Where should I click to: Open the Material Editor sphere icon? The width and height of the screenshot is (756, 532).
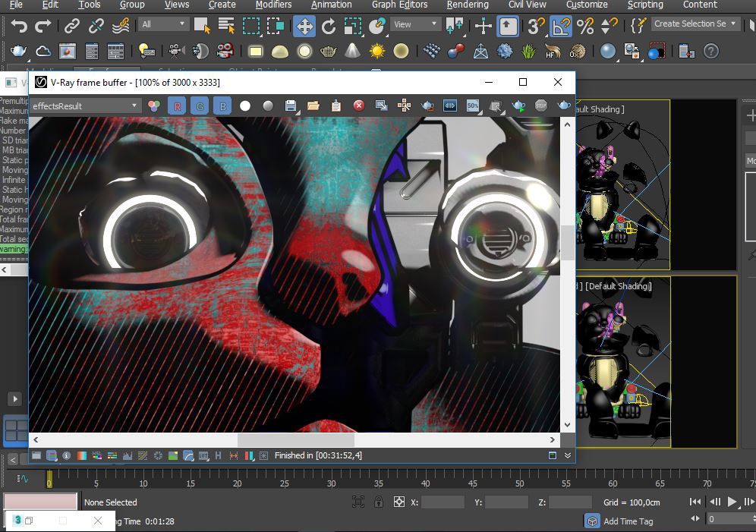coord(607,52)
